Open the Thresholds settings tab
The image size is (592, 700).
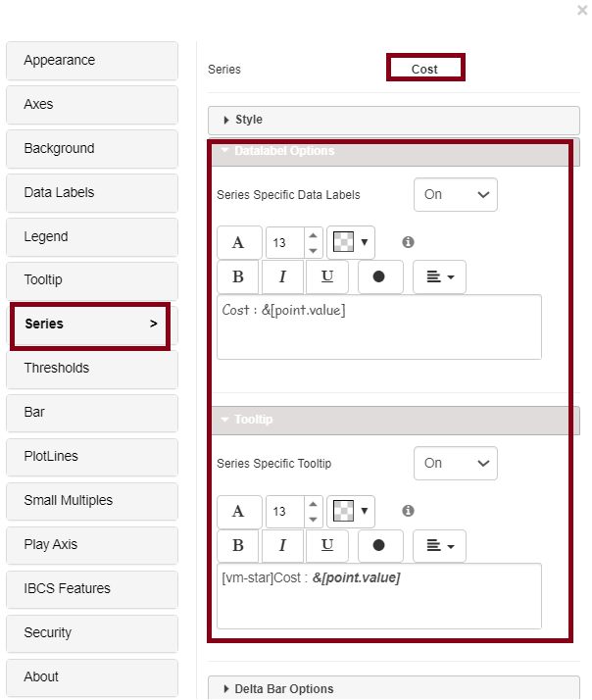click(x=92, y=369)
